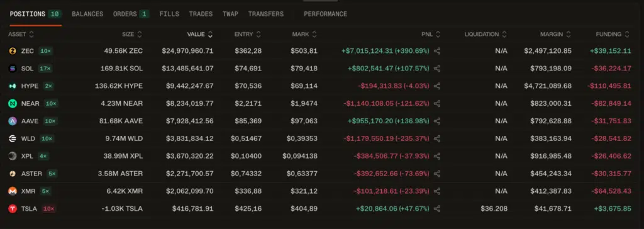The height and width of the screenshot is (229, 644).
Task: Share the WLD position PNL
Action: tap(437, 138)
